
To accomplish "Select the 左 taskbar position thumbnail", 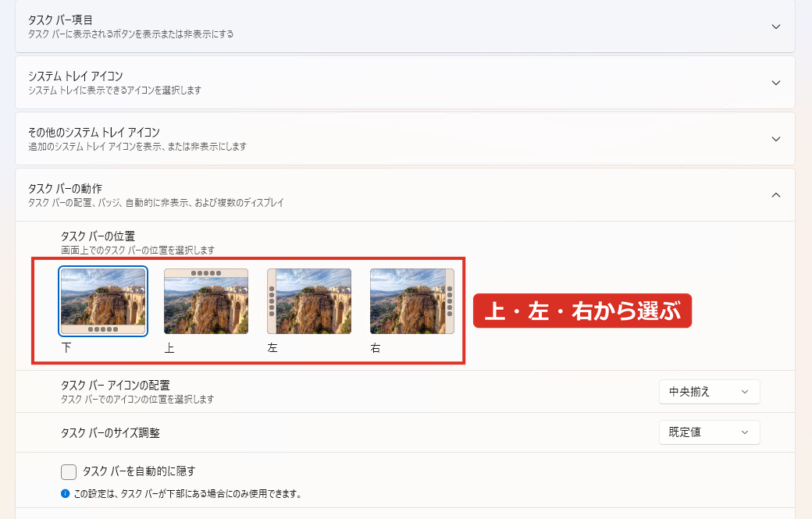I will [309, 301].
